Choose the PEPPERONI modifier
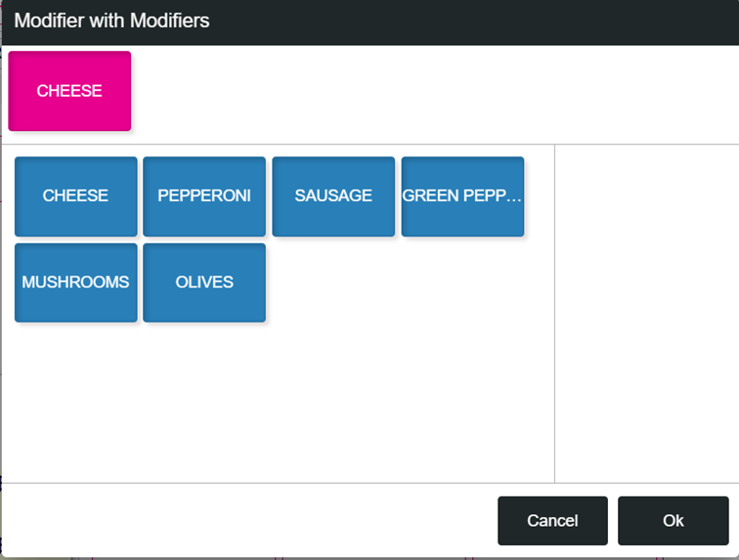The height and width of the screenshot is (560, 739). [204, 196]
